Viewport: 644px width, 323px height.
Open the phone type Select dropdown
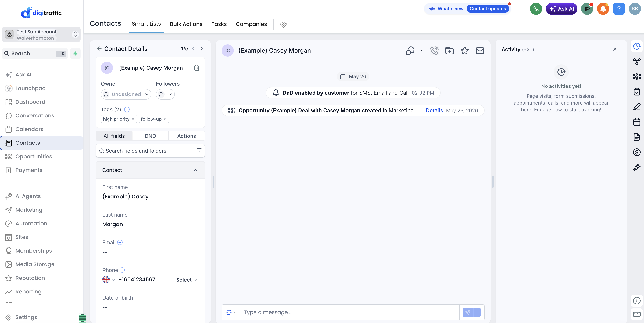[187, 280]
